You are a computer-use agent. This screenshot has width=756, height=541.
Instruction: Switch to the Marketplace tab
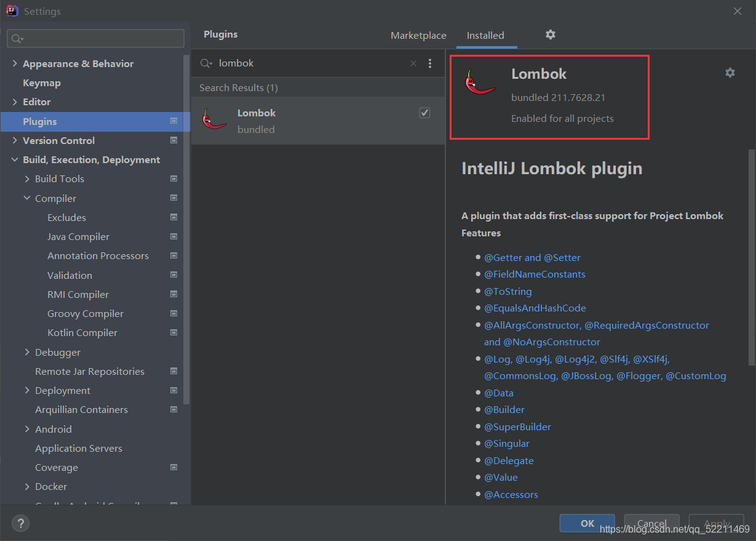418,35
